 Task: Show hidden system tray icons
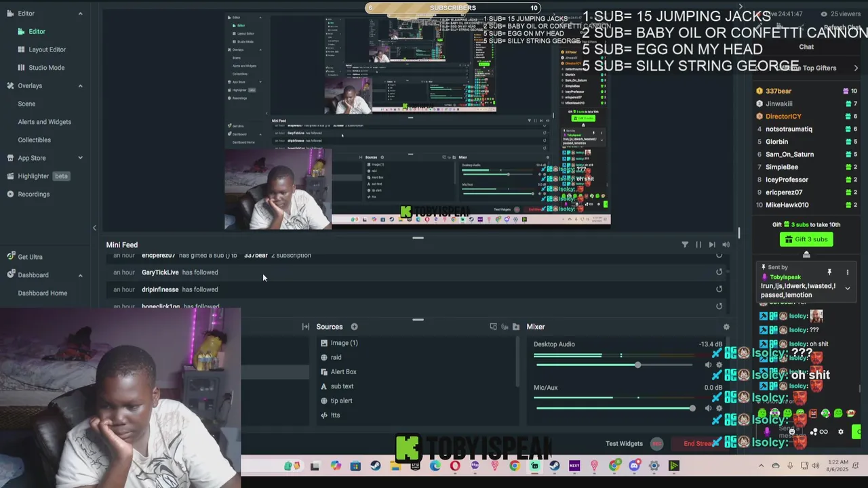[761, 466]
